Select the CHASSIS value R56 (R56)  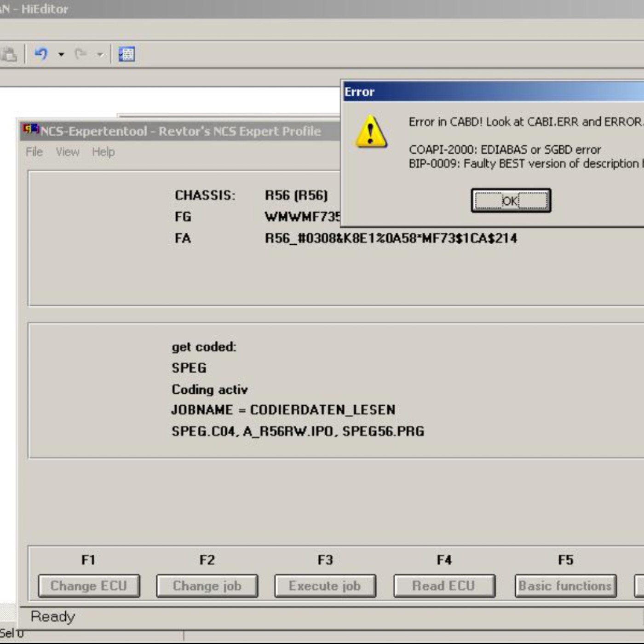coord(296,195)
